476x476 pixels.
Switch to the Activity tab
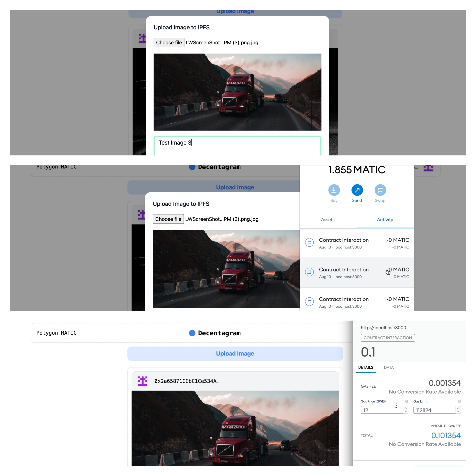tap(385, 219)
